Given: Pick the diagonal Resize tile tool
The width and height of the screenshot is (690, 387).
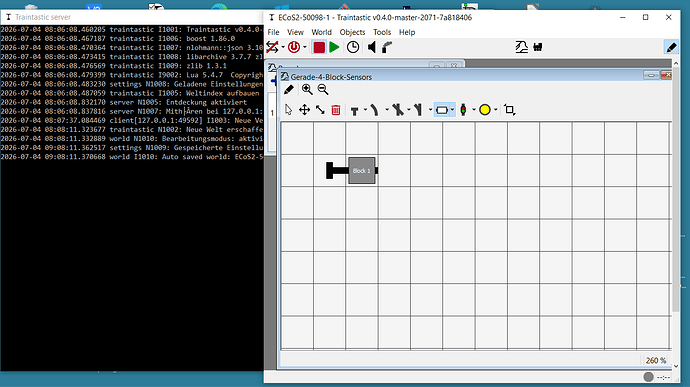Looking at the screenshot, I should pos(320,110).
